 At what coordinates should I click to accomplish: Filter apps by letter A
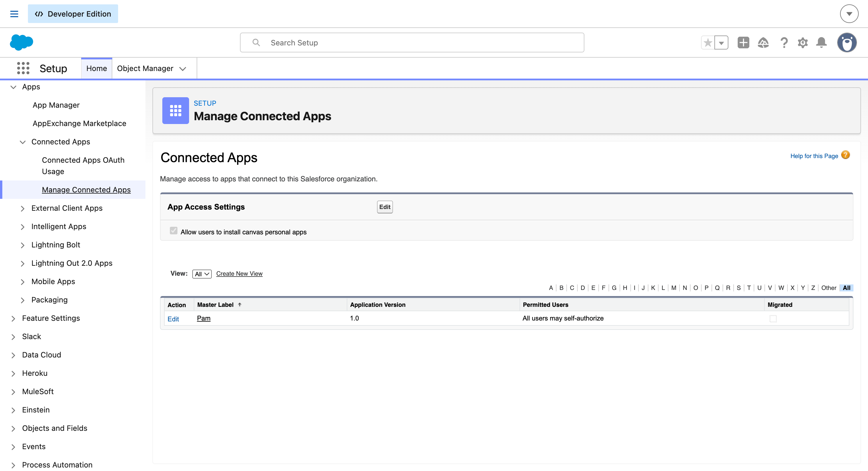[551, 288]
